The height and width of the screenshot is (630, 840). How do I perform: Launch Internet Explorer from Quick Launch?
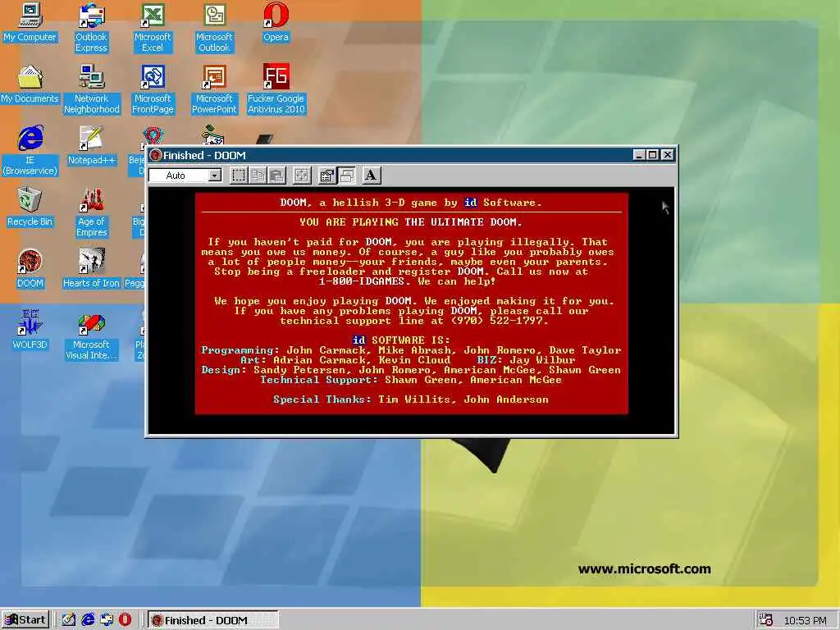(88, 620)
